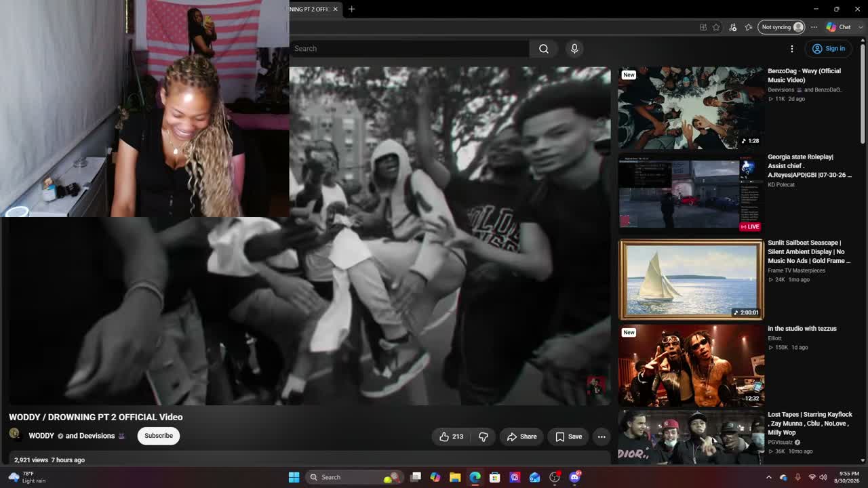Open the volume tray icon
The width and height of the screenshot is (868, 488).
pos(823,477)
